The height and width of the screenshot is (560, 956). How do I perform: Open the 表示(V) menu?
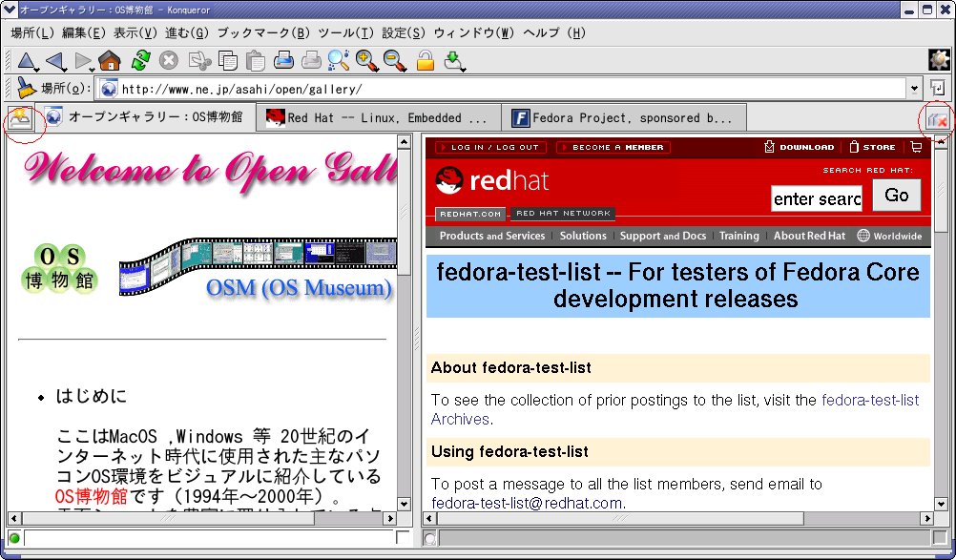135,32
